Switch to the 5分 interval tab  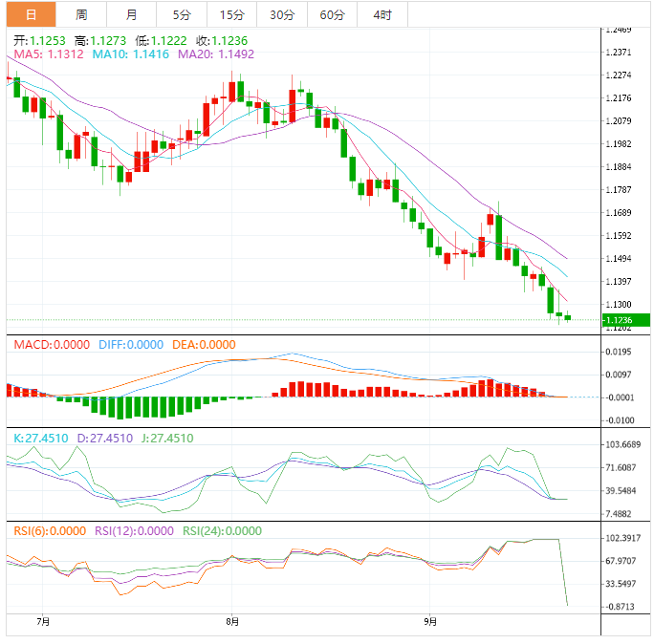pos(182,14)
